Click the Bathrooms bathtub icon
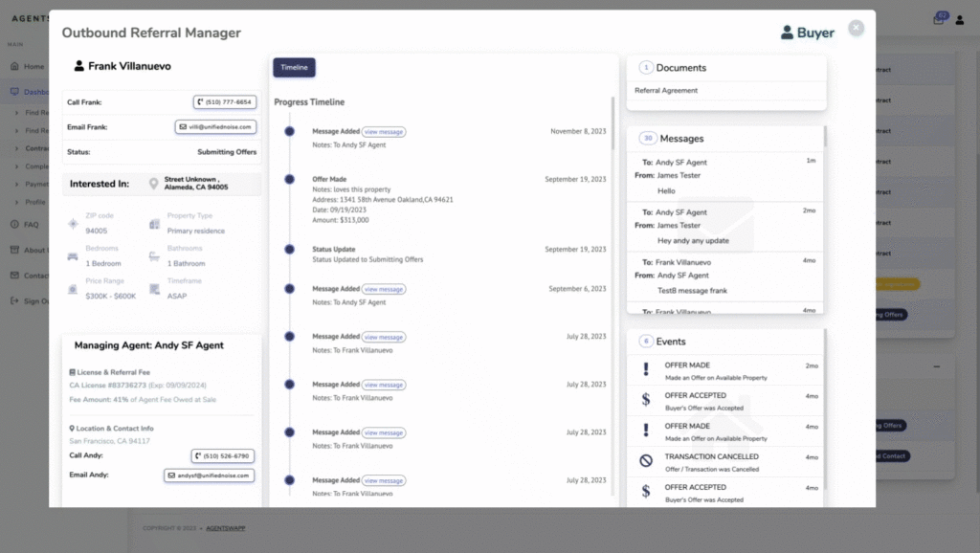 (x=154, y=256)
